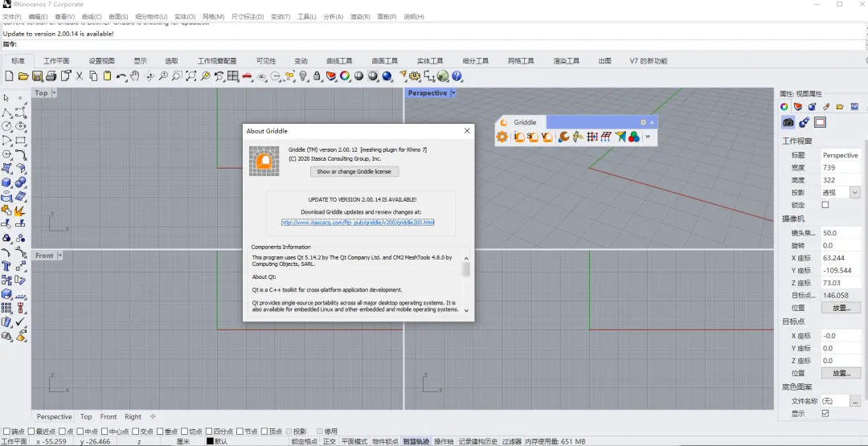868x446 pixels.
Task: Open the Perspective viewport title dropdown arrow
Action: 452,93
